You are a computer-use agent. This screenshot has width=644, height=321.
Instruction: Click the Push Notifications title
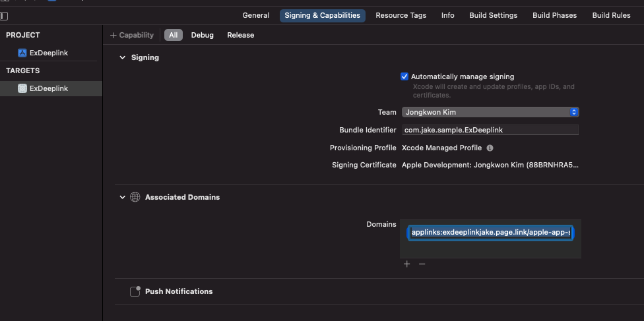click(179, 291)
